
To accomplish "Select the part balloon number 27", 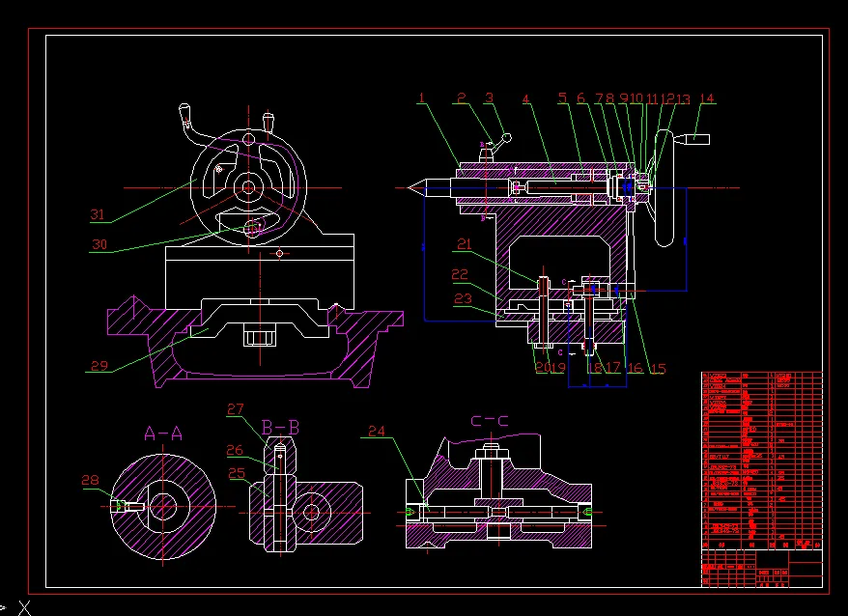I will click(236, 408).
